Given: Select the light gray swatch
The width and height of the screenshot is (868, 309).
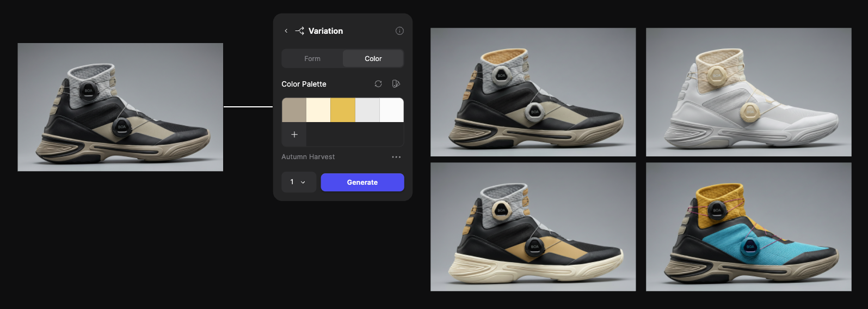Looking at the screenshot, I should coord(367,110).
